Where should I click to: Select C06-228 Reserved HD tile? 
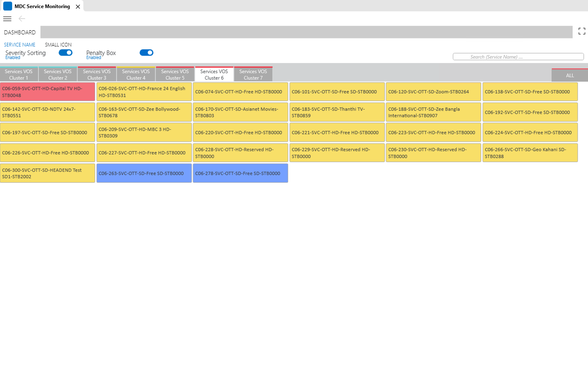click(x=240, y=153)
